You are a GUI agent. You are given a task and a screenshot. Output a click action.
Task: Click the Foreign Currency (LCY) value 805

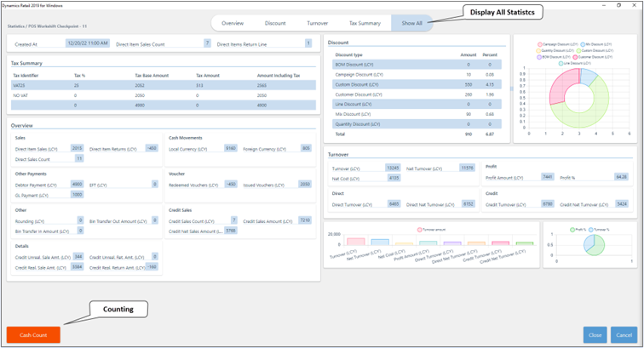306,148
